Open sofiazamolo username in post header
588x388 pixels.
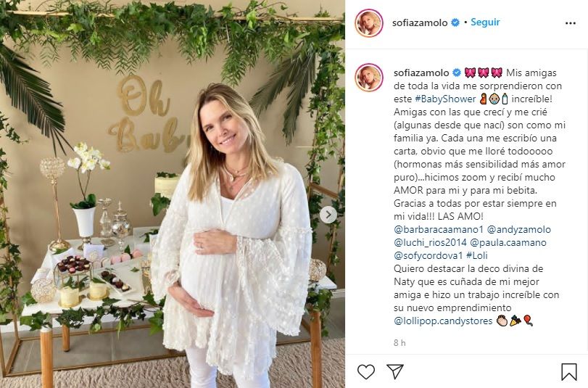point(420,23)
